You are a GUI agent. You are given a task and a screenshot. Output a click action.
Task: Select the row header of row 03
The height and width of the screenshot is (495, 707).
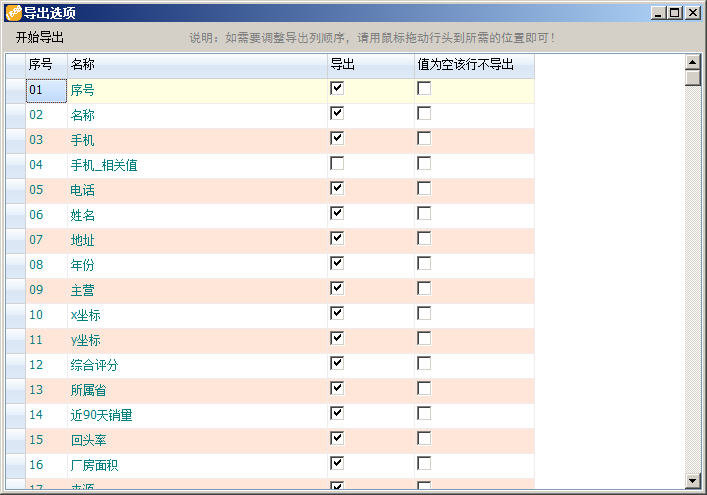coord(15,140)
